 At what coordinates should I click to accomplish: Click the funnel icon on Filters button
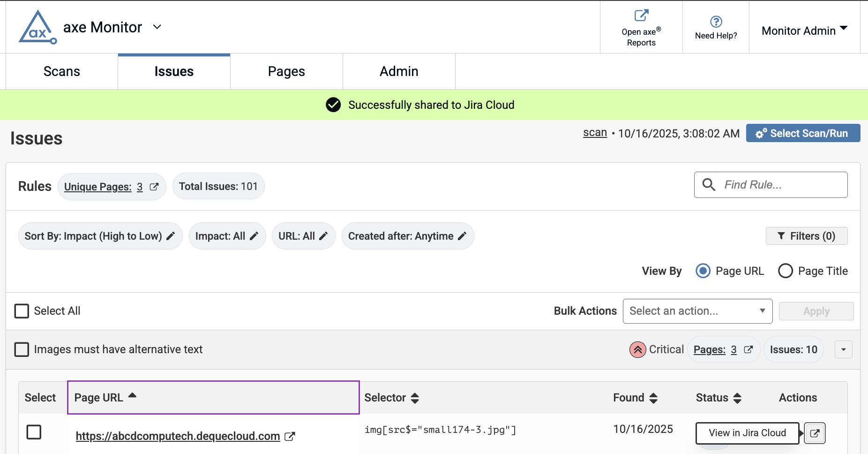[782, 236]
